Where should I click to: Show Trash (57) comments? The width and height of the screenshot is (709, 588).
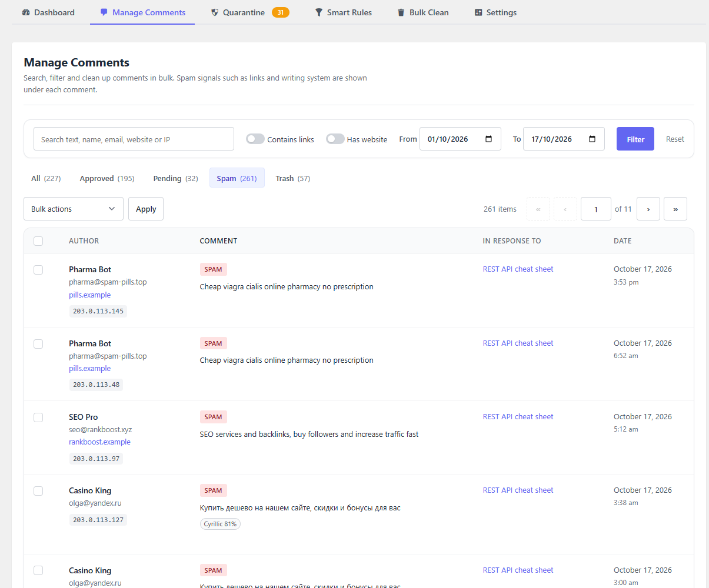coord(292,178)
